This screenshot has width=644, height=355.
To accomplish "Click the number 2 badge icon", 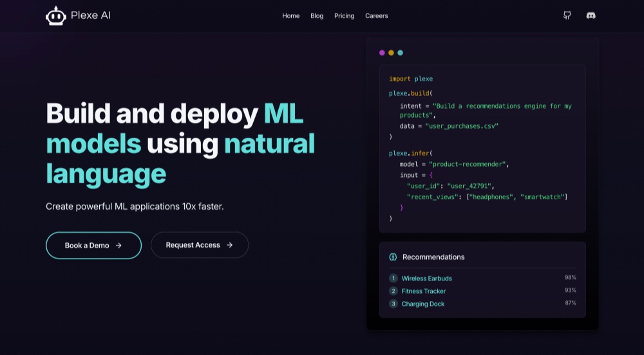I will [393, 291].
